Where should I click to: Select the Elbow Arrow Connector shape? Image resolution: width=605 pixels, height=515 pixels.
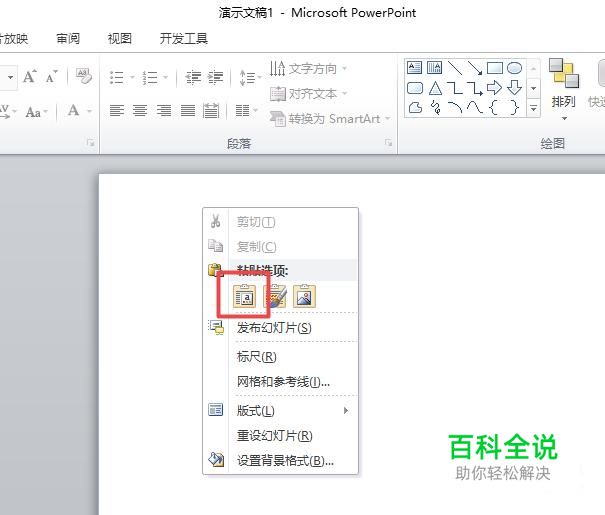475,88
